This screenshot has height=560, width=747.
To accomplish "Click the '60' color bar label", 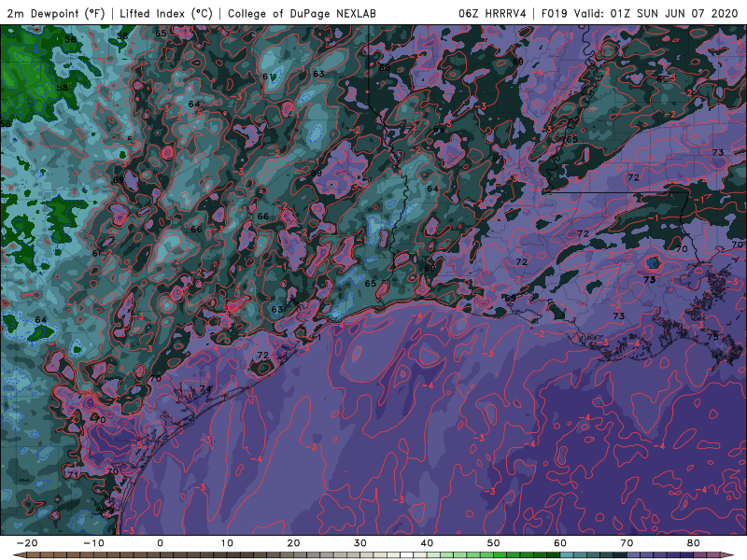I will coord(560,543).
